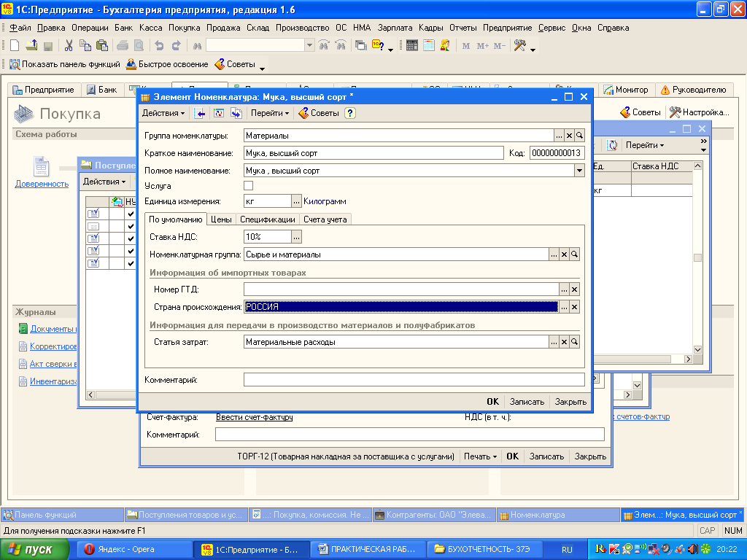The image size is (747, 560).
Task: Click ellipsis button for Единица измерения
Action: tap(296, 201)
